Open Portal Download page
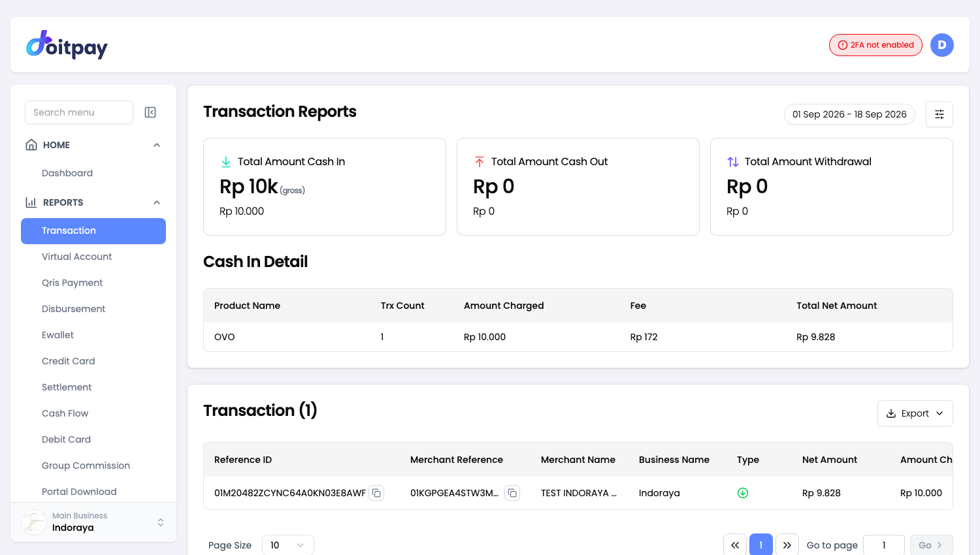Screen dimensions: 980x555 pos(80,492)
